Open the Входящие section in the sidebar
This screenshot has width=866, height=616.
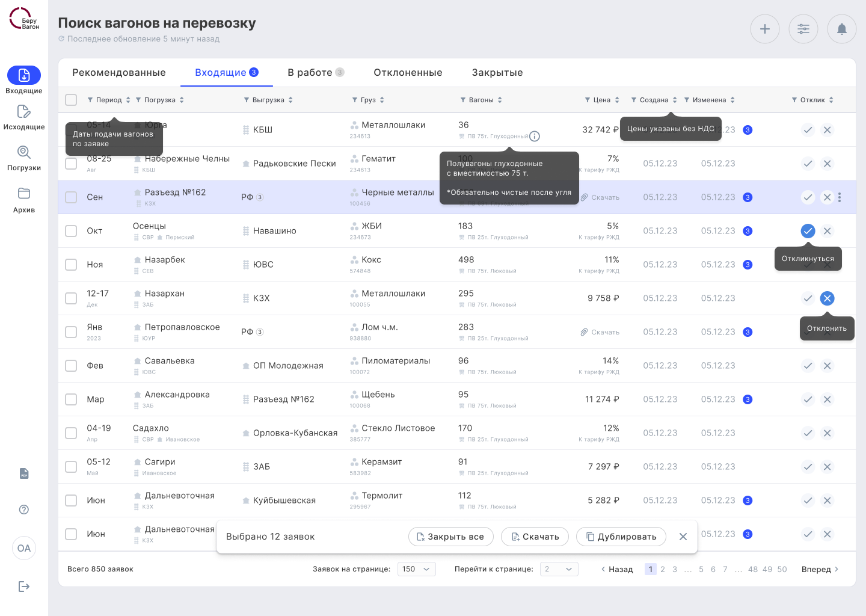coord(24,75)
